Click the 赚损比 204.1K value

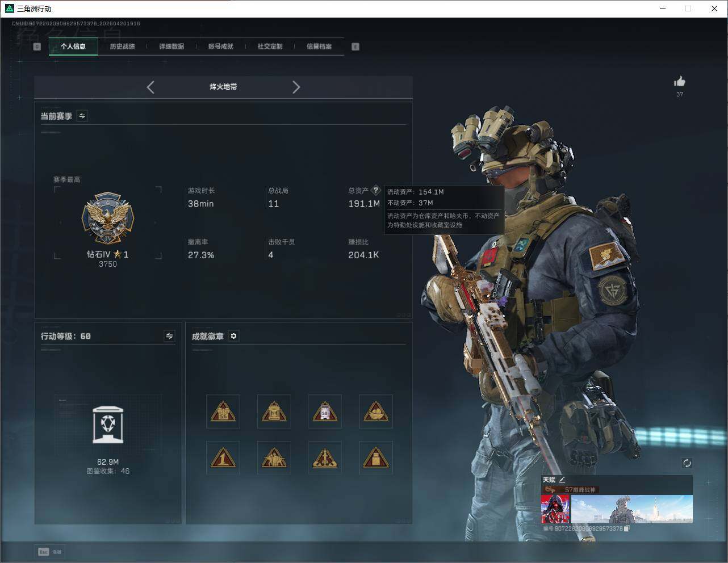tap(363, 255)
